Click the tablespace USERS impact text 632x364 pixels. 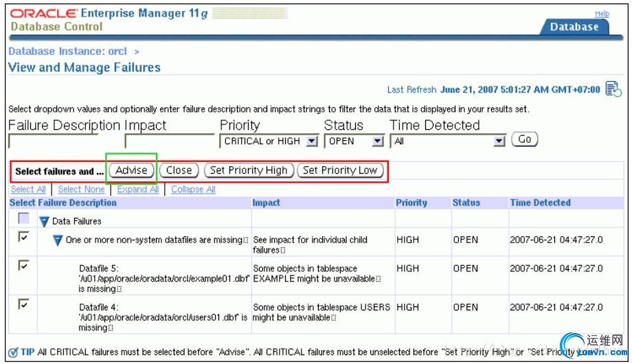321,312
